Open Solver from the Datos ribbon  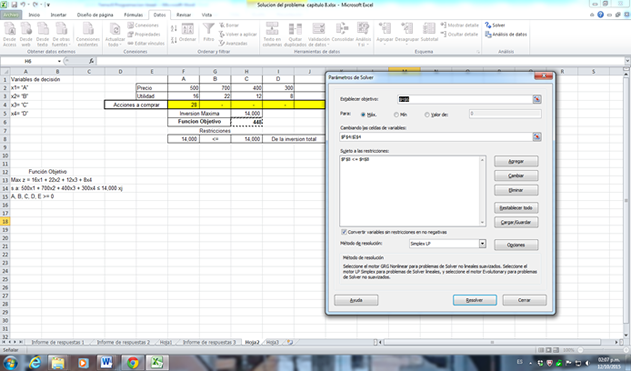coord(495,25)
